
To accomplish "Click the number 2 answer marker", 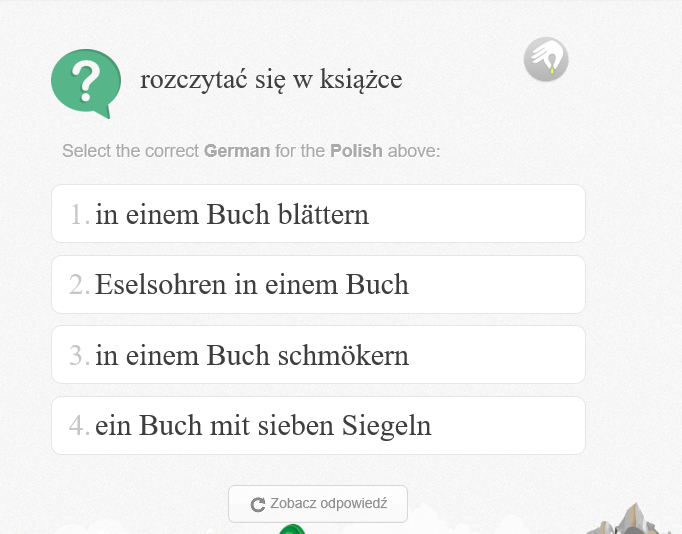I will (80, 285).
